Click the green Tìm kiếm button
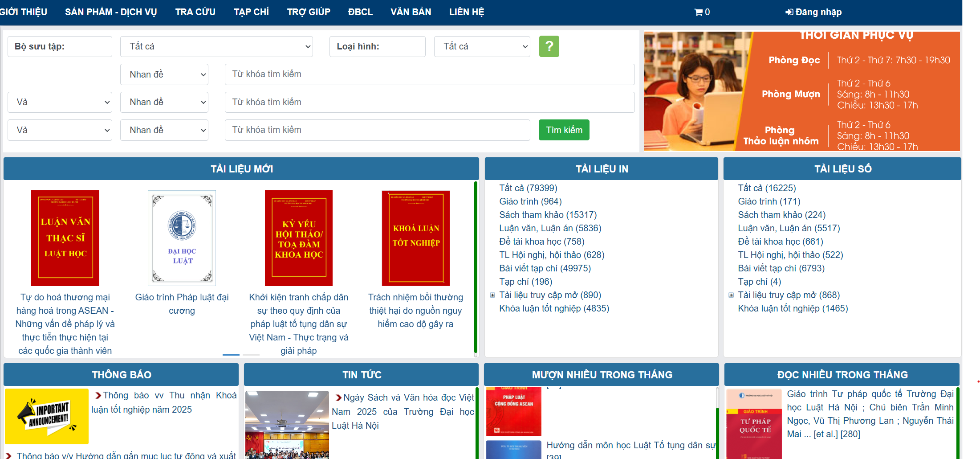This screenshot has width=980, height=459. click(x=564, y=130)
